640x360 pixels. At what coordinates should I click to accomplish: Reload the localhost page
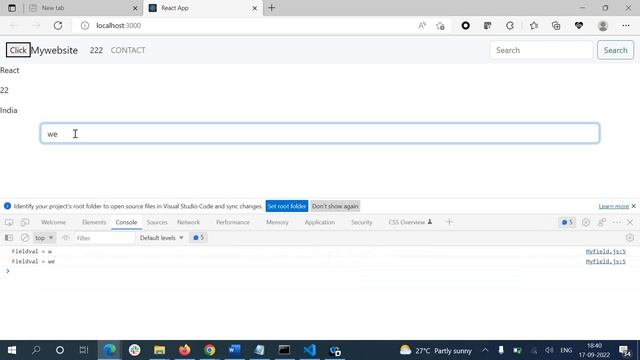(58, 25)
